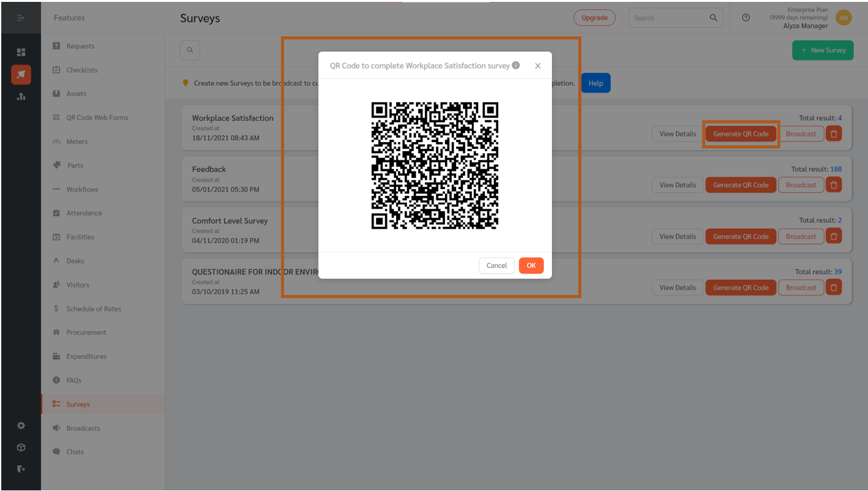
Task: Click the analytics icon in the dark sidebar
Action: pos(21,96)
